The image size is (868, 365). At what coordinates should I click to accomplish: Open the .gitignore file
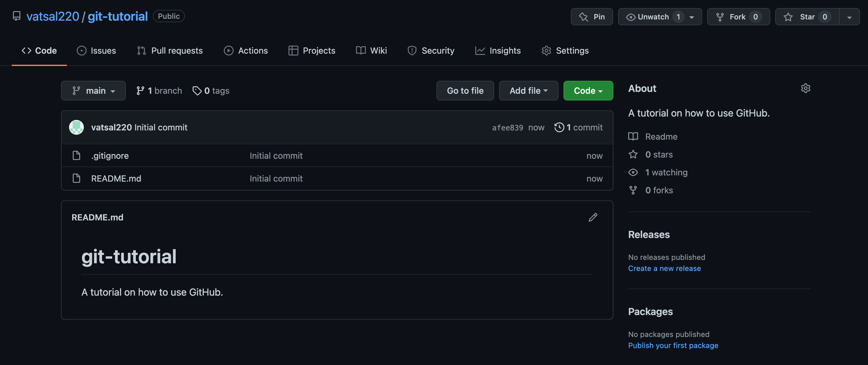(x=110, y=156)
